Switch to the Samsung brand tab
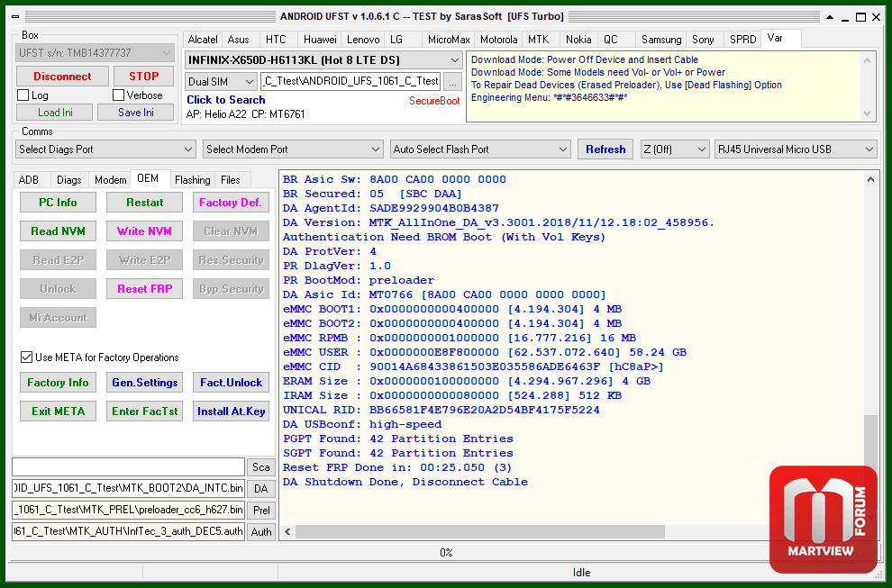The image size is (892, 588). click(x=661, y=40)
